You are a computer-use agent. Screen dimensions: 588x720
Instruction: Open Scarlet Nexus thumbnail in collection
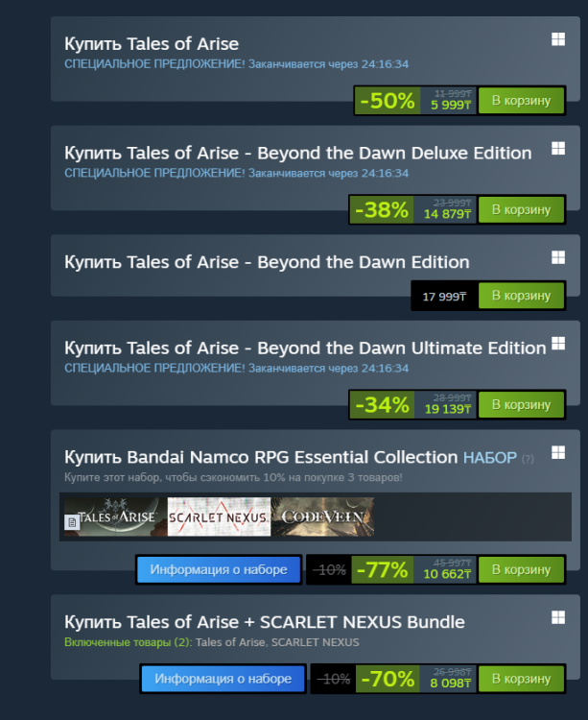click(219, 517)
